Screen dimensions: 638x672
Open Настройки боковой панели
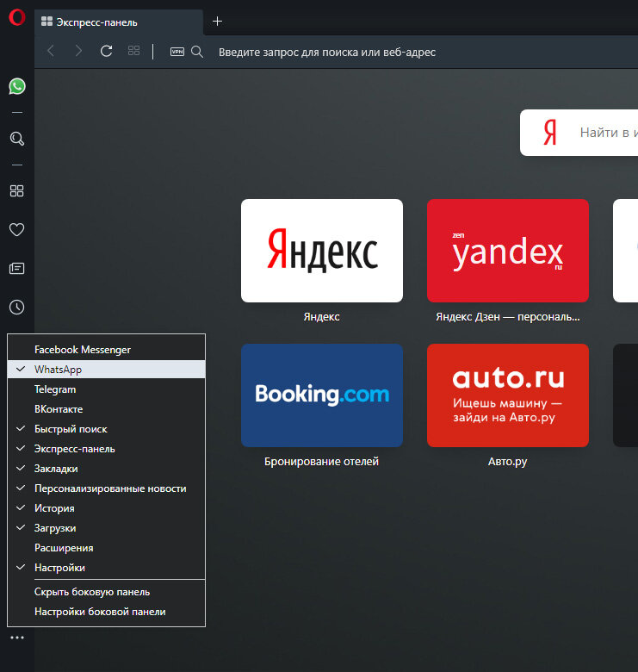[106, 612]
